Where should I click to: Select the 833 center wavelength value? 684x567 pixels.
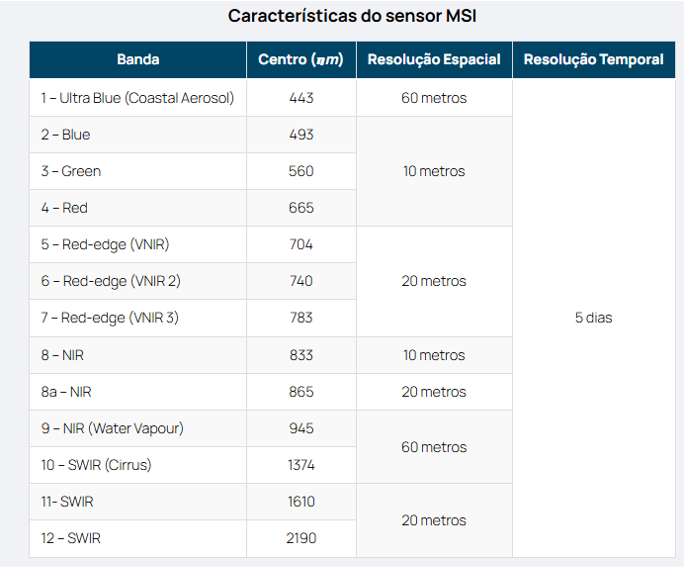tap(301, 355)
